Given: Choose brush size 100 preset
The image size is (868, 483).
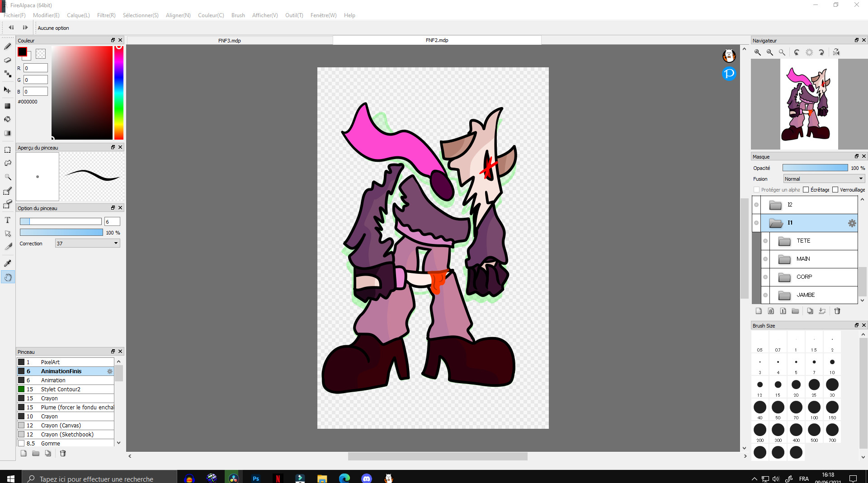Looking at the screenshot, I should coord(814,408).
